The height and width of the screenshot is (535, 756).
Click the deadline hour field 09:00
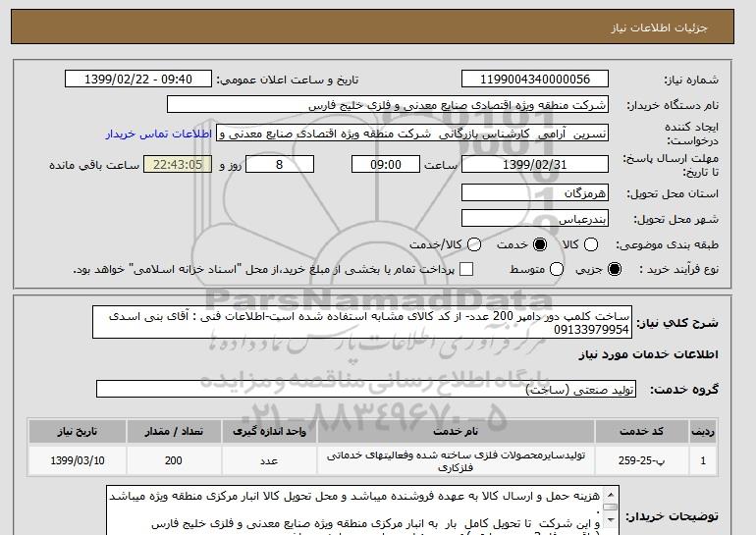coord(386,164)
